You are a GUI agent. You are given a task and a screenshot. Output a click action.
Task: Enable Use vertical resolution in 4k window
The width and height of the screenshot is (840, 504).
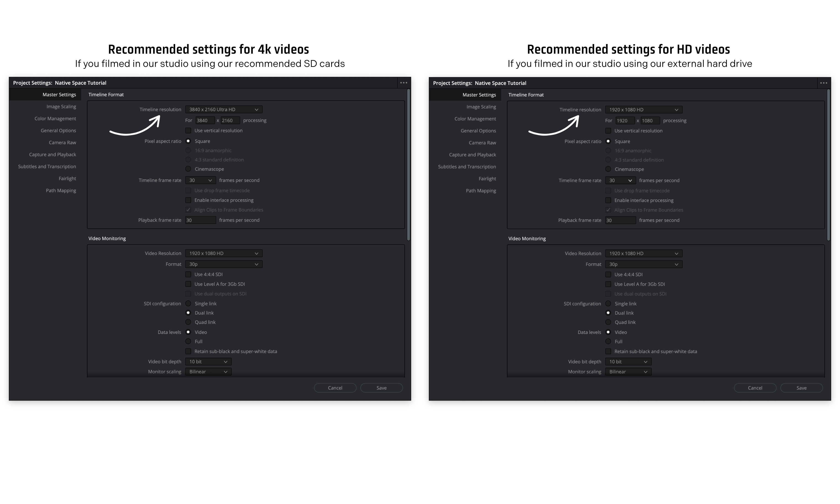click(188, 130)
